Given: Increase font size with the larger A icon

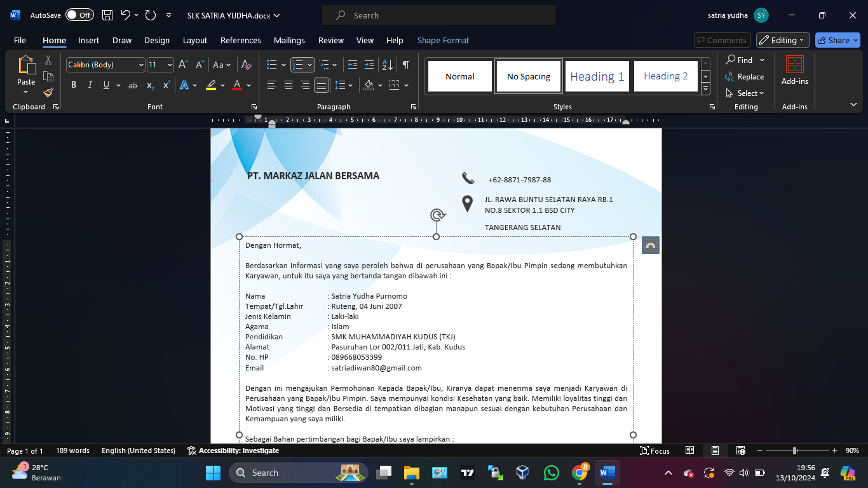Looking at the screenshot, I should [x=183, y=65].
